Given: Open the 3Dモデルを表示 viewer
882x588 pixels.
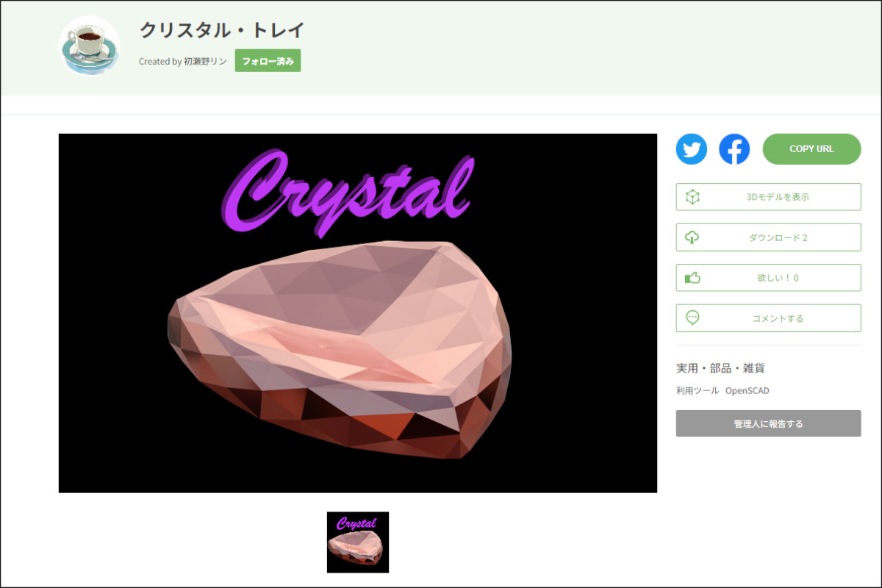Looking at the screenshot, I should coord(768,197).
